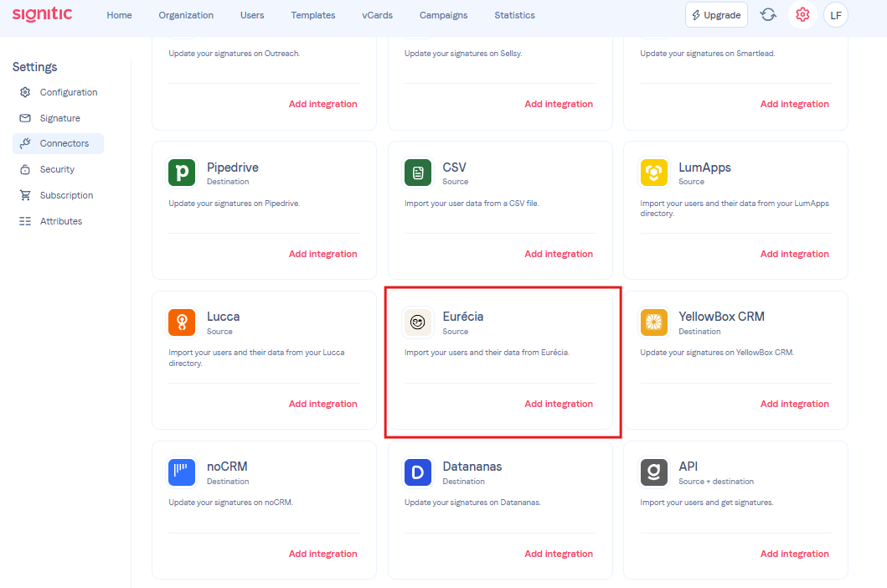887x588 pixels.
Task: Click the Signature envelope sidebar icon
Action: 25,118
